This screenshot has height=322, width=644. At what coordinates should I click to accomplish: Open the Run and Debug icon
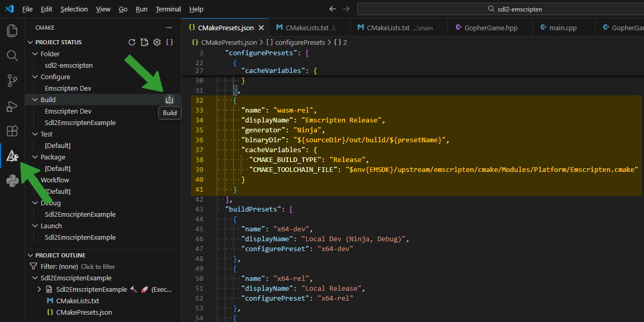12,106
